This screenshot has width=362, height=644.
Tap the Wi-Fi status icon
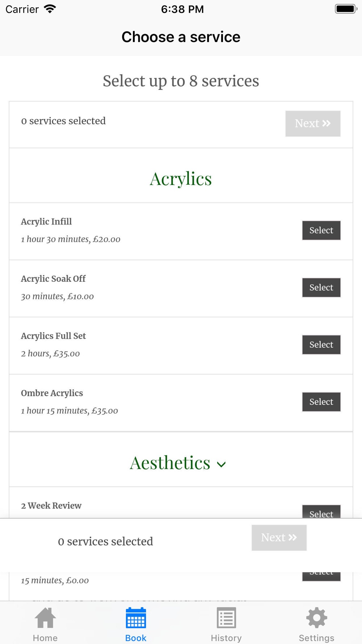click(x=50, y=9)
